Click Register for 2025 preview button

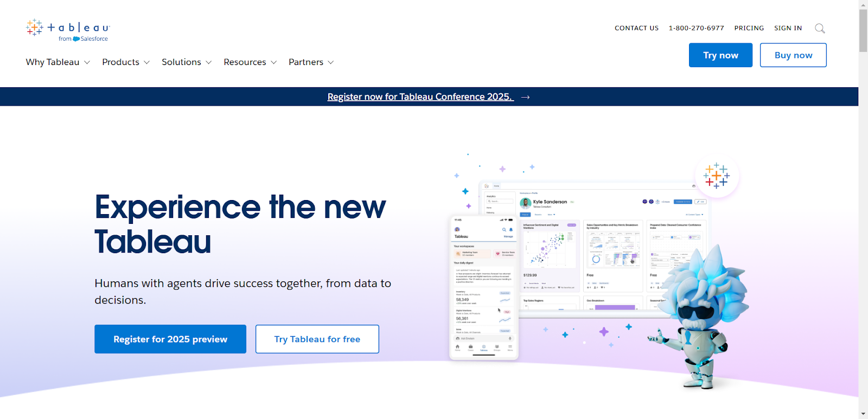coord(170,339)
